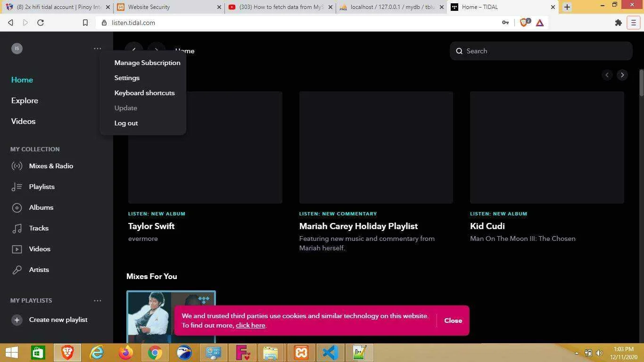
Task: Open the Brave Rewards triangle icon
Action: click(x=540, y=23)
